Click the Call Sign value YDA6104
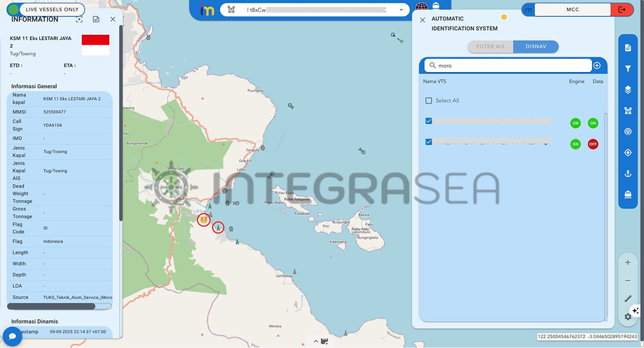 pyautogui.click(x=53, y=125)
